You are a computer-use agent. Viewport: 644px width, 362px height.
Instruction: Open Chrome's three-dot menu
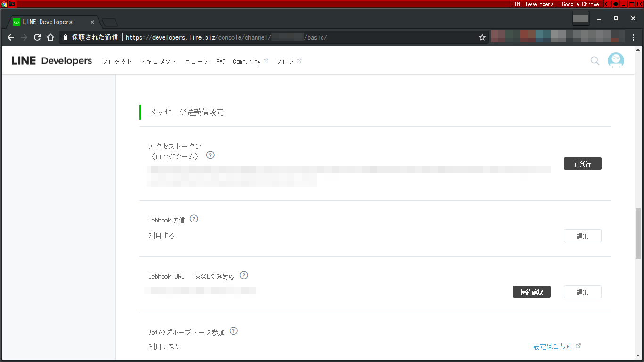click(633, 37)
